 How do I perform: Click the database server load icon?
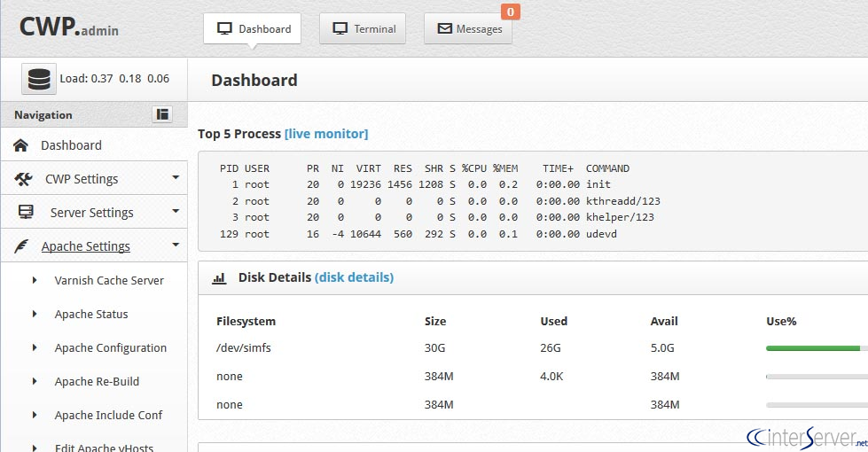tap(39, 79)
